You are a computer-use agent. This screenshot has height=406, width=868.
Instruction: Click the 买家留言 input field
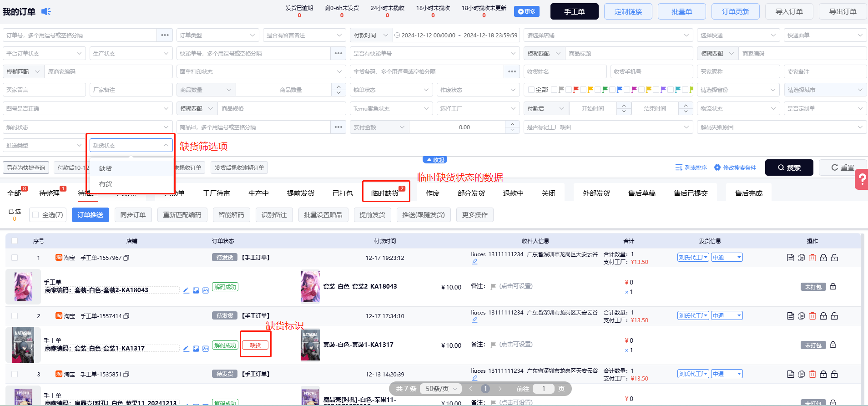(x=44, y=90)
